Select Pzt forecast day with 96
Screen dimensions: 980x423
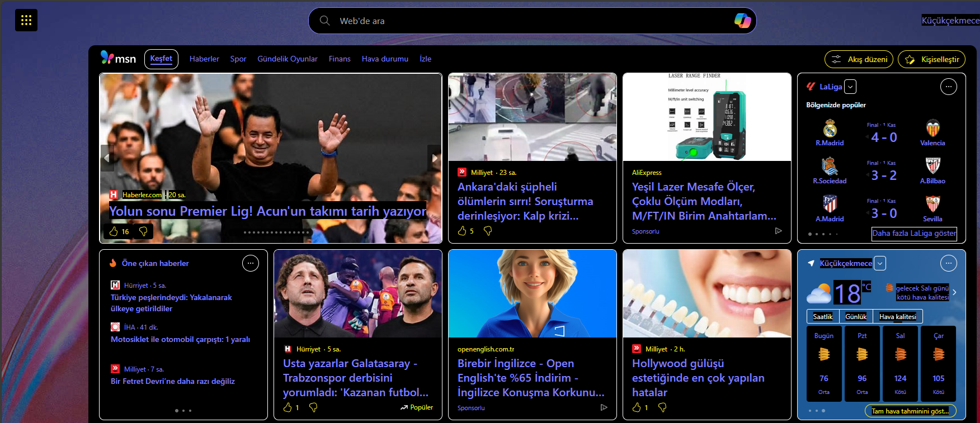[862, 364]
